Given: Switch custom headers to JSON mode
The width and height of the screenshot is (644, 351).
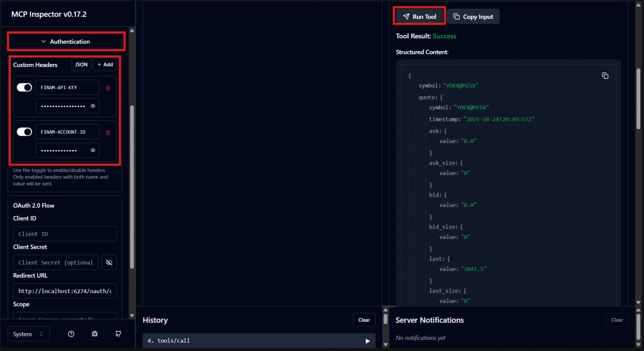Looking at the screenshot, I should [81, 65].
